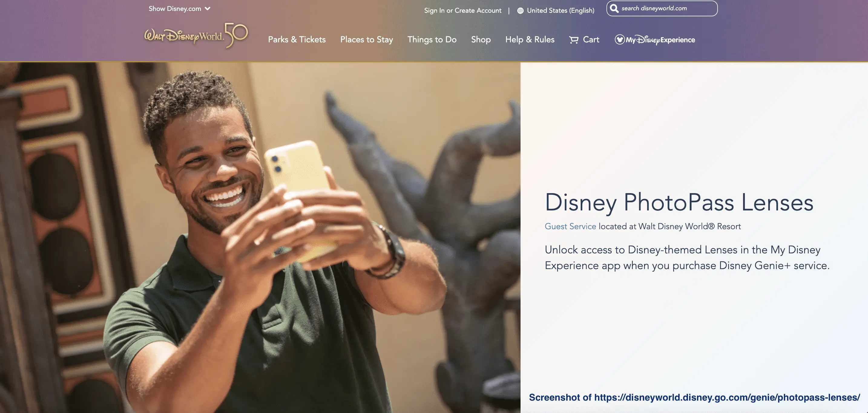Click the shopping cart icon
Viewport: 868px width, 413px height.
[574, 40]
